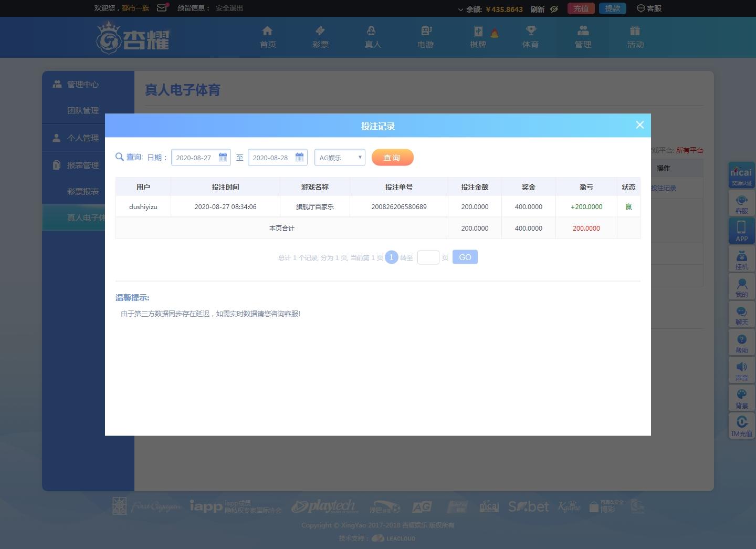Click the 查询 query button
Screen dimensions: 756x549
392,157
